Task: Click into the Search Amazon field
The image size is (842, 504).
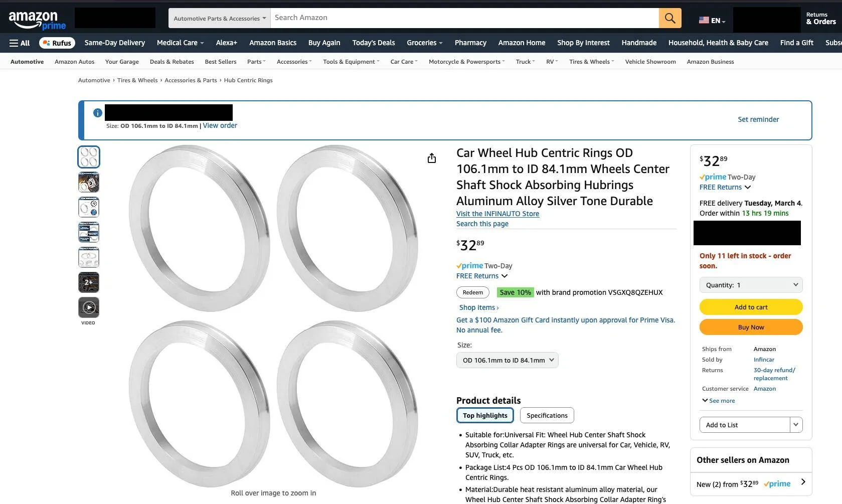Action: pos(464,18)
